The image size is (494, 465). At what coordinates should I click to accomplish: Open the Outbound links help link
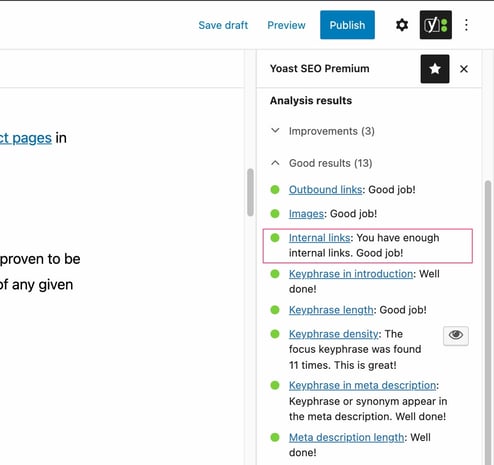[325, 190]
